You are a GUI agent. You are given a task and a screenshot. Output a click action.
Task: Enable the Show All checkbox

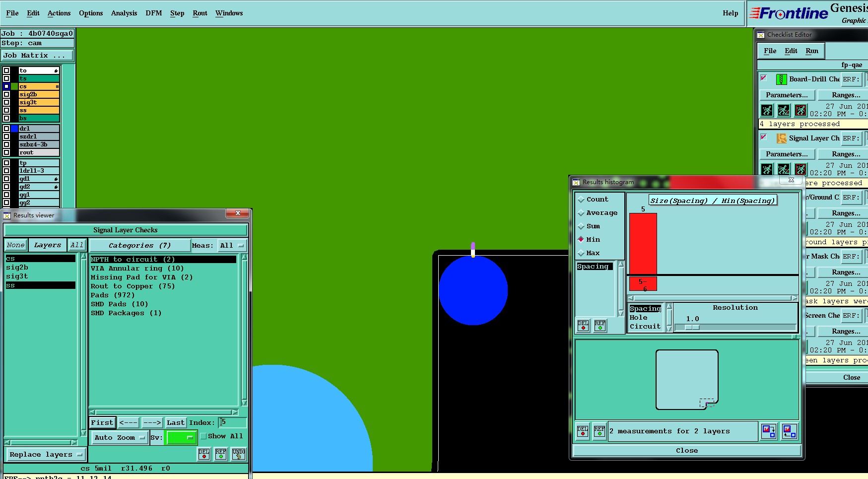203,436
